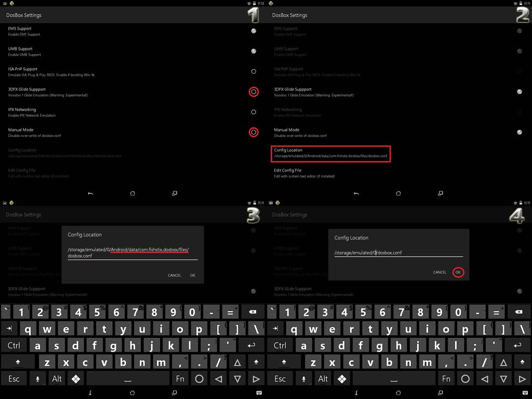Tap keyboard switcher icon on bottom-right screen
The image size is (532, 399).
pos(525,393)
